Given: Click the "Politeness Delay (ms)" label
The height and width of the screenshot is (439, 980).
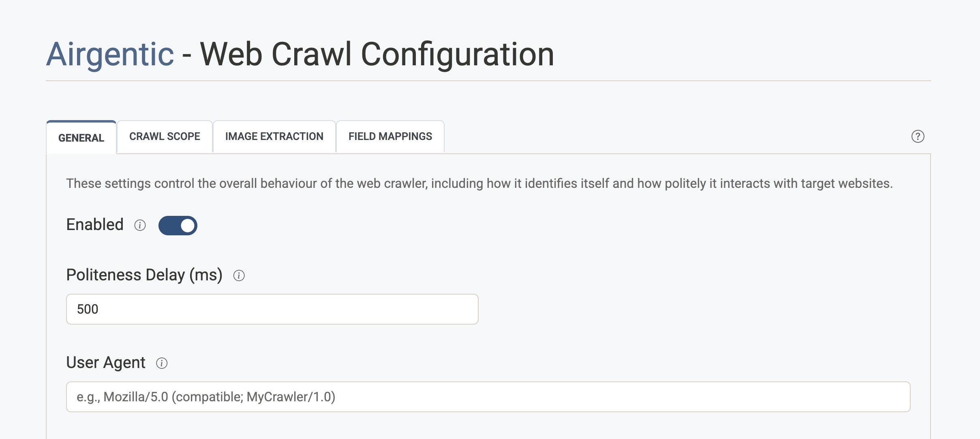Looking at the screenshot, I should [144, 275].
